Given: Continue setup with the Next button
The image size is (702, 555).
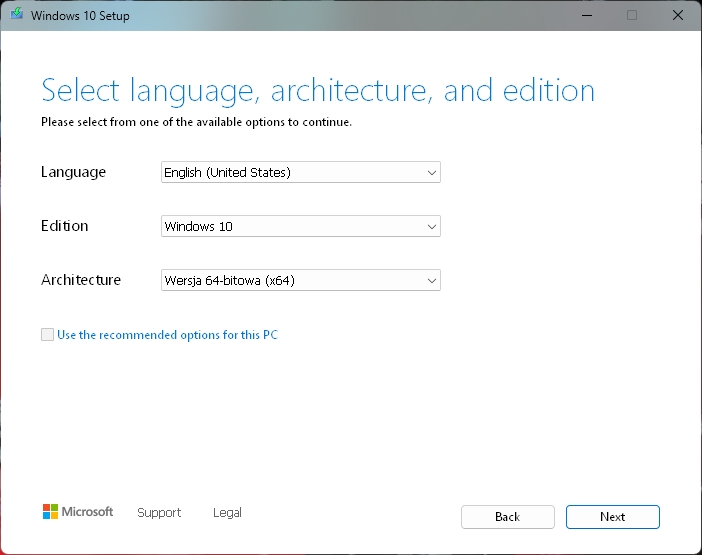Looking at the screenshot, I should click(x=612, y=517).
